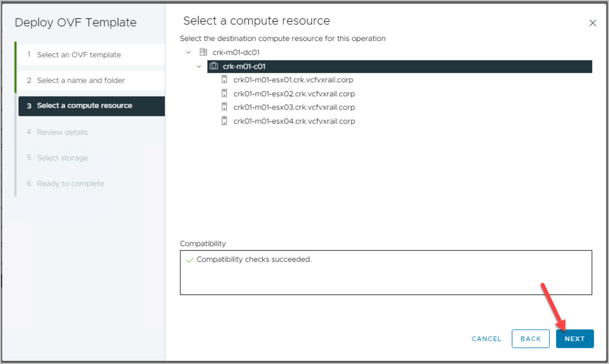Screen dimensions: 609x364
Task: Select step 3 Select a compute resource
Action: [84, 106]
